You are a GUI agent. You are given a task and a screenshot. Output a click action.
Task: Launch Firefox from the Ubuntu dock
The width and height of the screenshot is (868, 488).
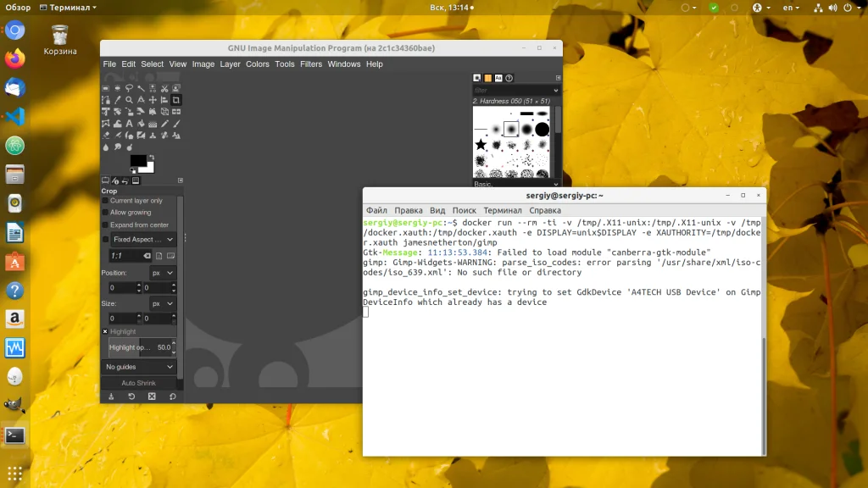(15, 58)
